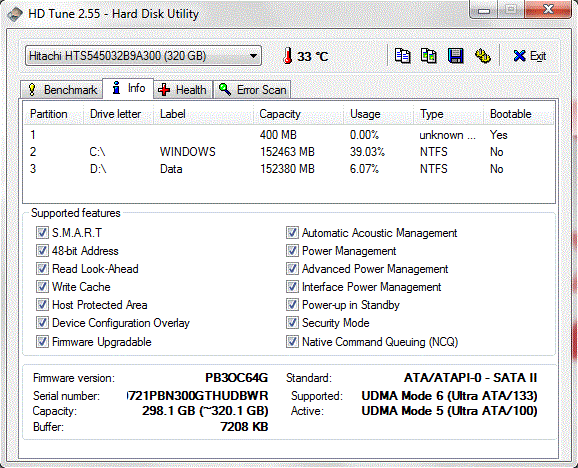Click the thermometer temperature icon
This screenshot has width=578, height=468.
coord(288,56)
